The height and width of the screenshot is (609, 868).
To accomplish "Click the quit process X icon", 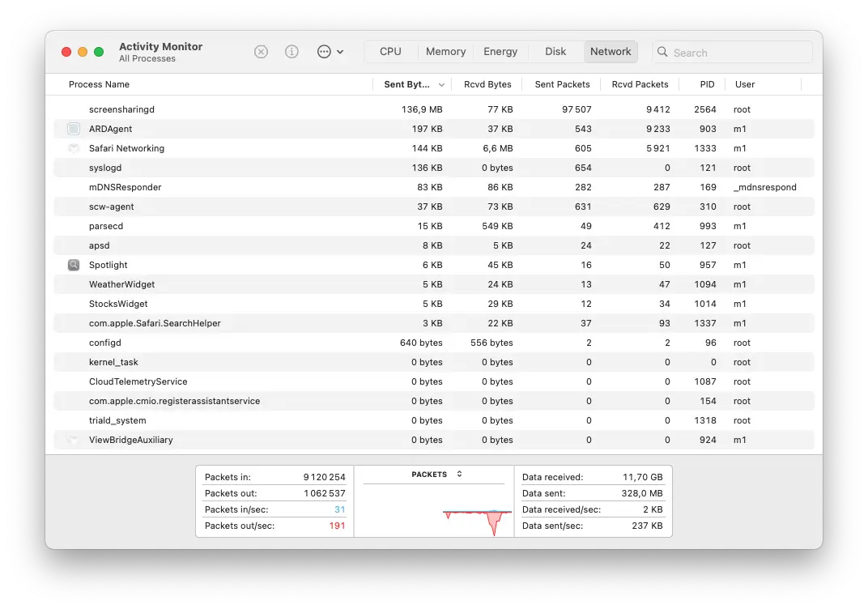I will (x=261, y=51).
